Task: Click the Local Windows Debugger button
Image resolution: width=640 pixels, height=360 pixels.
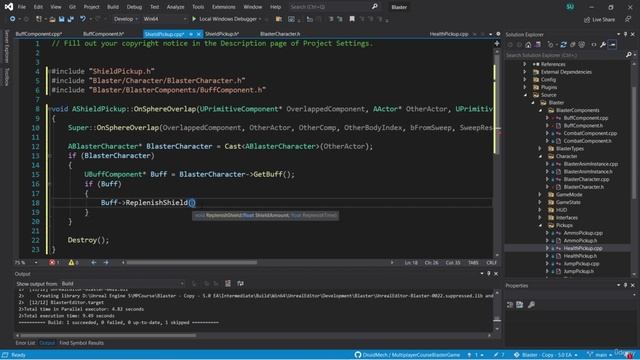Action: 228,19
